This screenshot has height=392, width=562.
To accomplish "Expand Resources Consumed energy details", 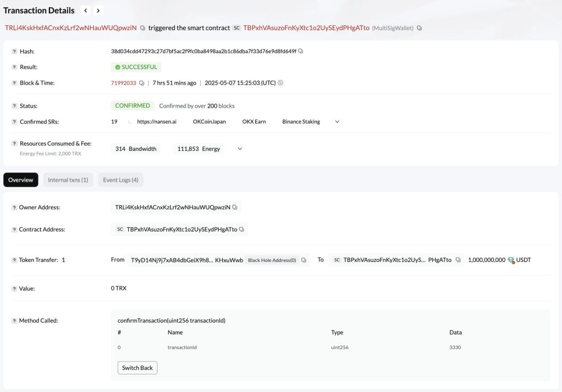I will 239,149.
